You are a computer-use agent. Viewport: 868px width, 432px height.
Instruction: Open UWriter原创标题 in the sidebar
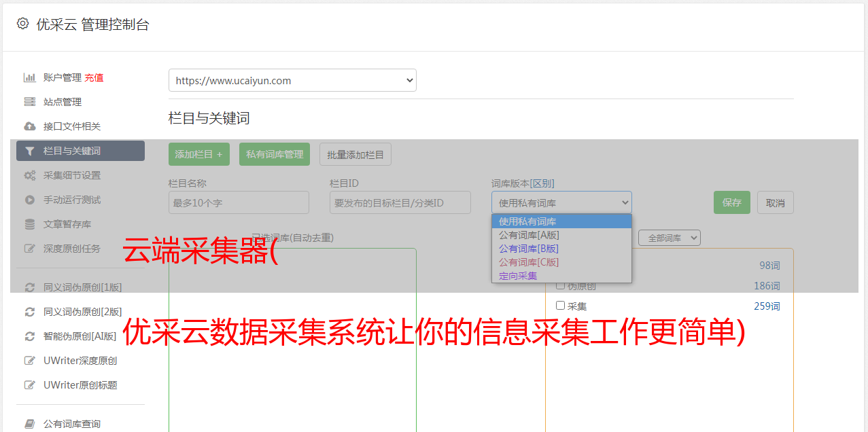pos(80,385)
